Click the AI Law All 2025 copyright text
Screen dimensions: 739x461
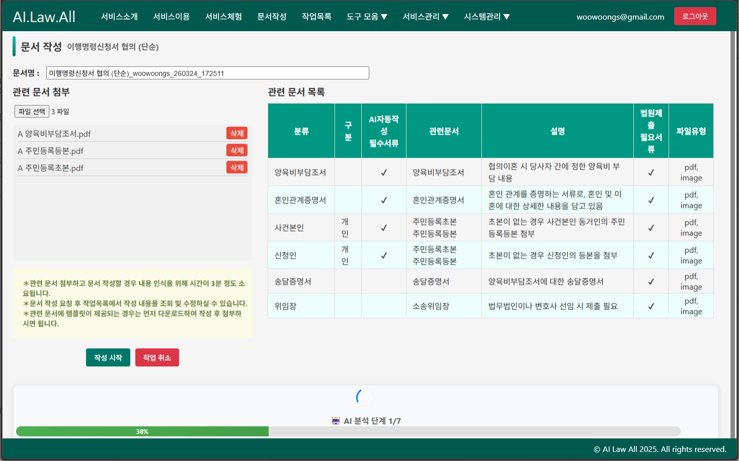(659, 449)
